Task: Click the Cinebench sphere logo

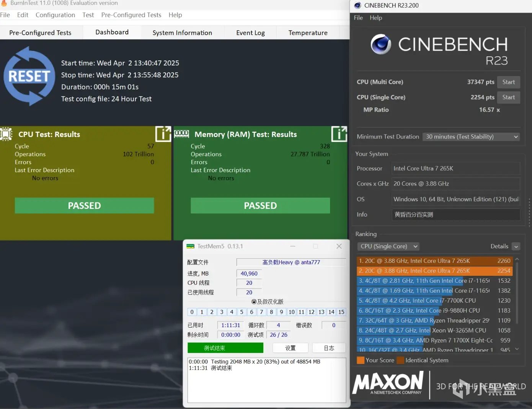Action: (x=381, y=44)
